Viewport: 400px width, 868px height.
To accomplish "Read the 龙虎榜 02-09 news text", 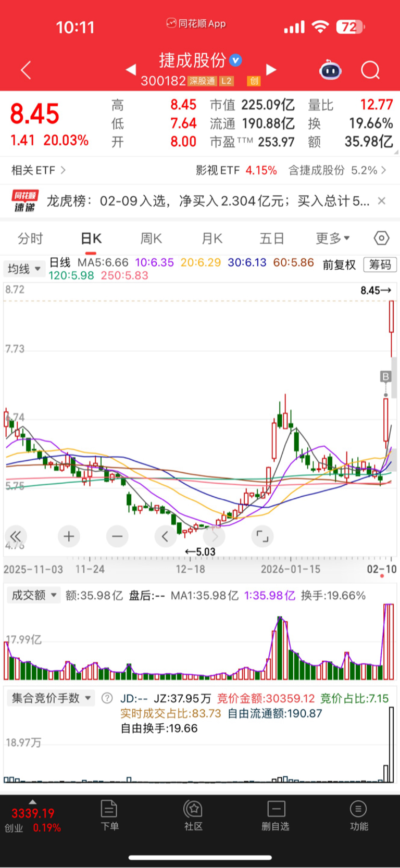I will pyautogui.click(x=208, y=201).
